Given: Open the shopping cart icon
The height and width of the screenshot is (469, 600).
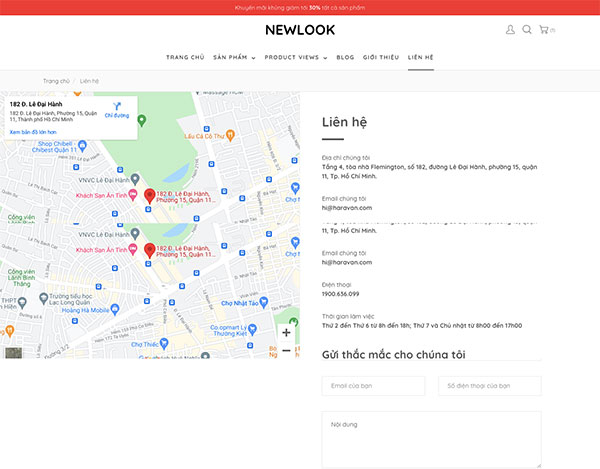Looking at the screenshot, I should pos(544,29).
